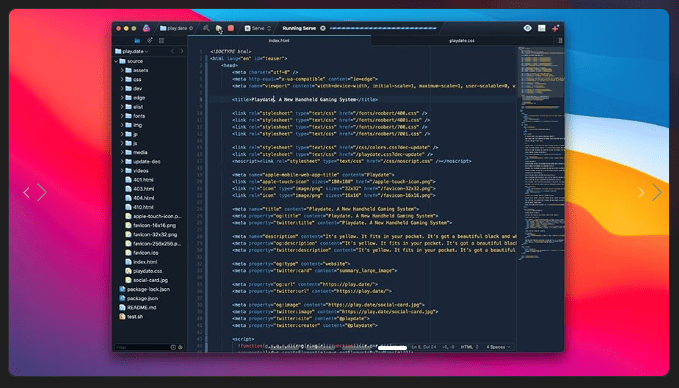The width and height of the screenshot is (679, 388).
Task: Open the play.date sidebar root dropdown
Action: 132,51
